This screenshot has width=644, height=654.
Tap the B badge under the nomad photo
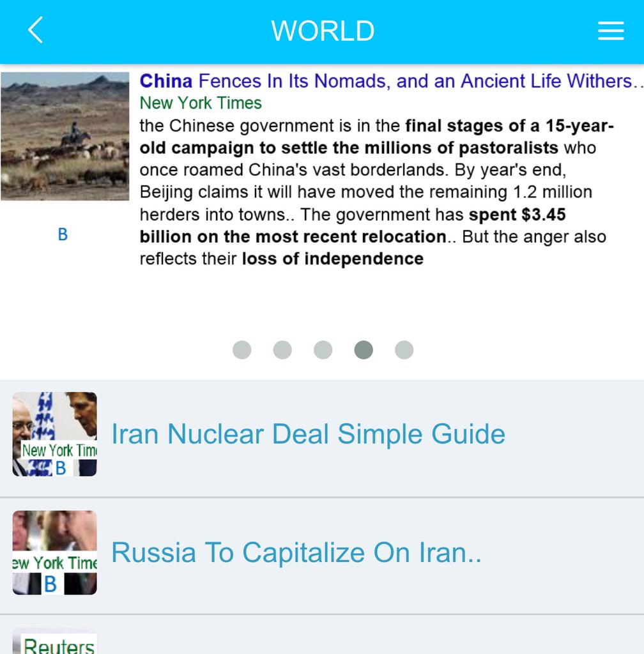63,234
